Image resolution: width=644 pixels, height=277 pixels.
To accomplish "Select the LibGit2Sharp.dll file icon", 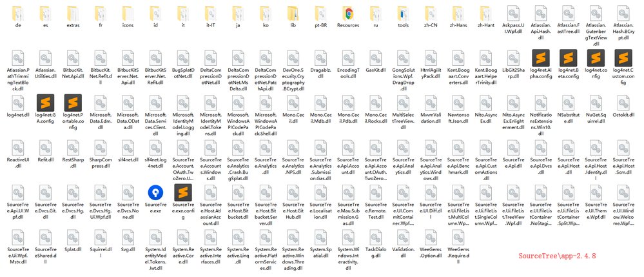I will click(513, 57).
